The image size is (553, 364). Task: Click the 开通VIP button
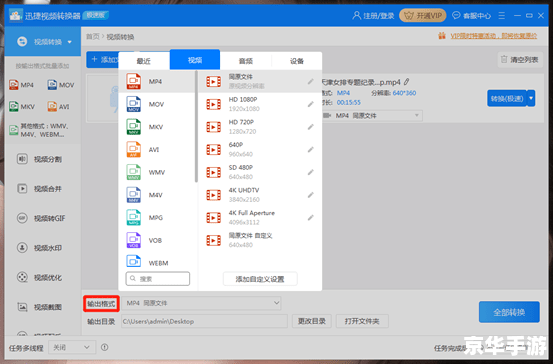point(423,16)
